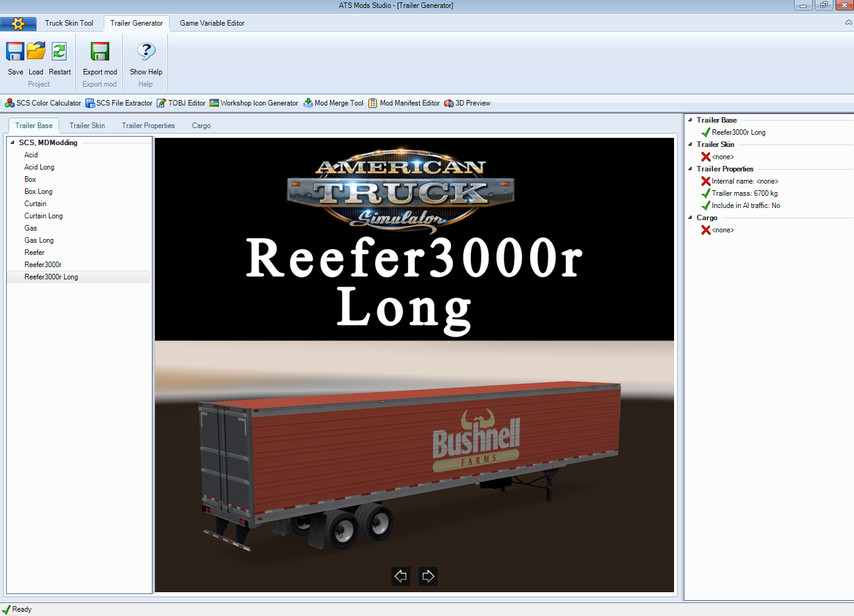The image size is (854, 616).
Task: Click the Show Help label
Action: coord(146,72)
